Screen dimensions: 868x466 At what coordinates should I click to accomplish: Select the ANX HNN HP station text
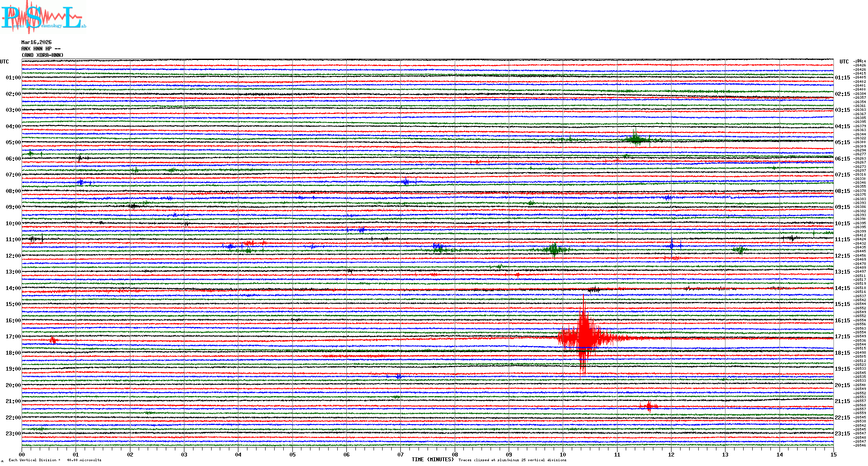(x=41, y=49)
